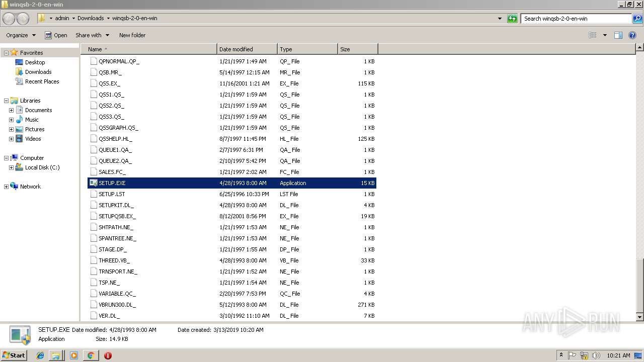Select Local Disk (C:)

[42, 167]
